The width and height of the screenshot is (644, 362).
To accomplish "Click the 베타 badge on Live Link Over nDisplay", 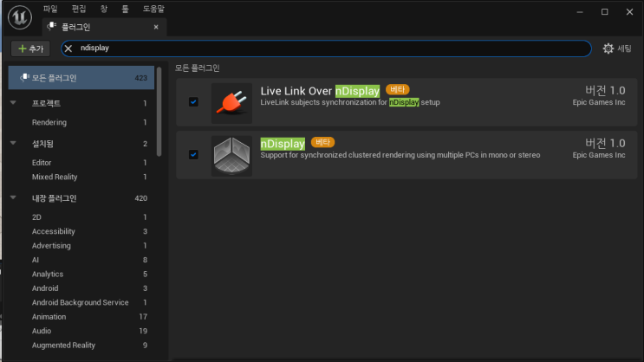I will pos(397,89).
